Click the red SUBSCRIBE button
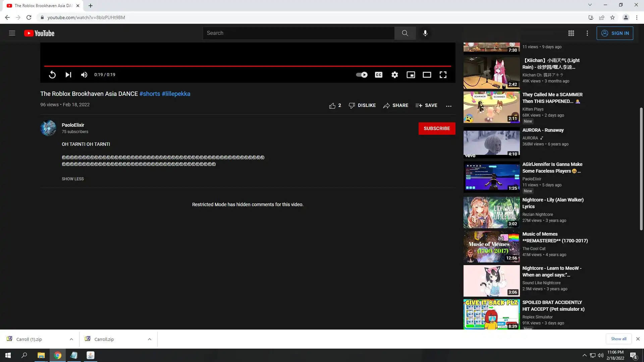Viewport: 644px width, 362px height. click(437, 128)
